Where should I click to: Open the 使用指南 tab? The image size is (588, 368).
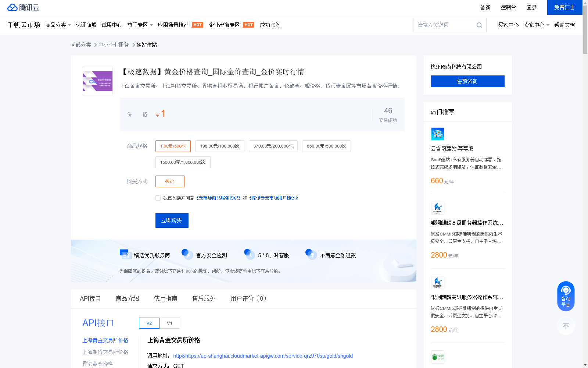pos(166,298)
